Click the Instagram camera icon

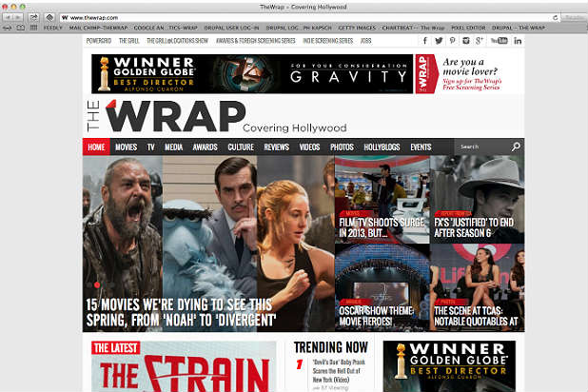click(x=465, y=41)
